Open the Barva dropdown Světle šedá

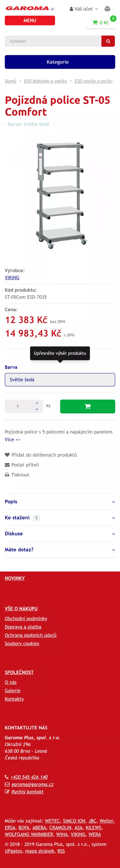pos(60,380)
